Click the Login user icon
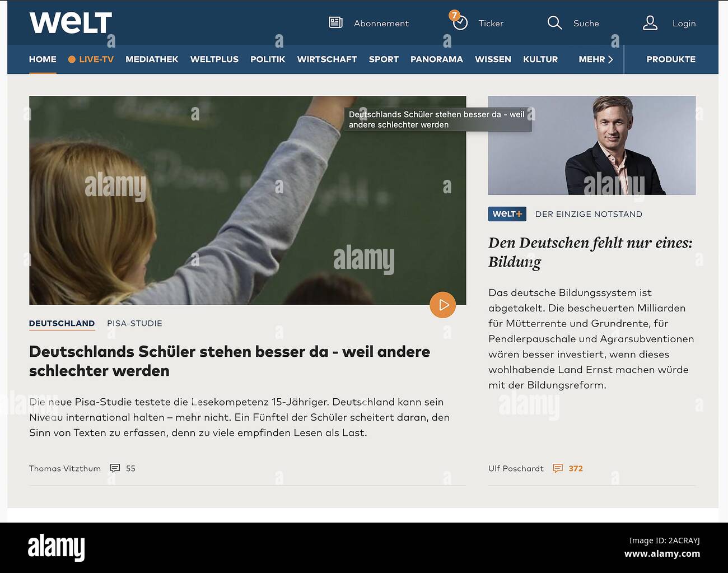 (650, 23)
